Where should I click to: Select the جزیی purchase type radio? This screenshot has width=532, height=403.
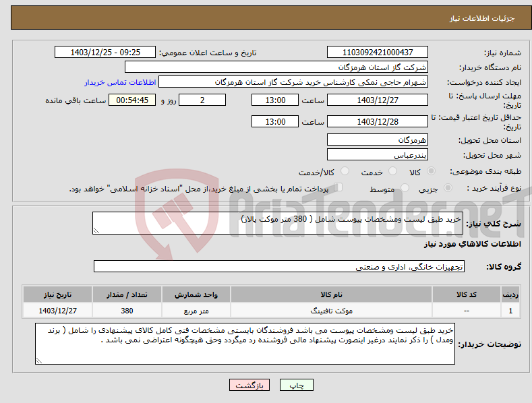click(448, 187)
